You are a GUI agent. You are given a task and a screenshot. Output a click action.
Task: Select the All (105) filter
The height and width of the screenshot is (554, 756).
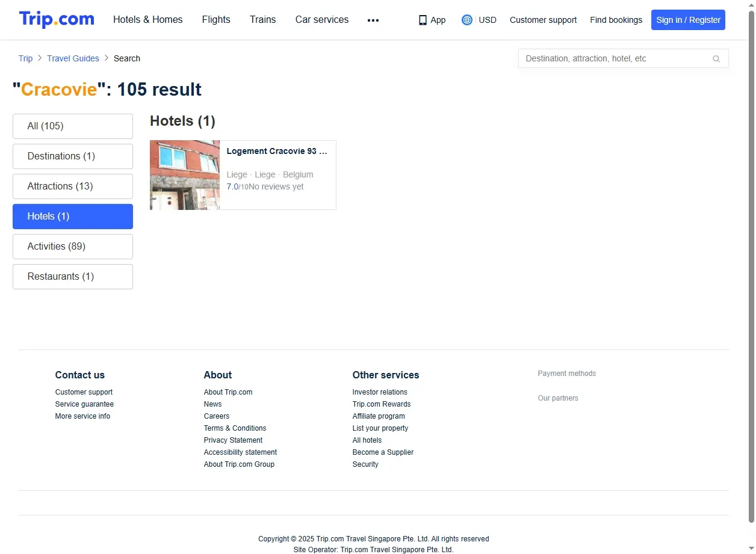[x=73, y=126]
